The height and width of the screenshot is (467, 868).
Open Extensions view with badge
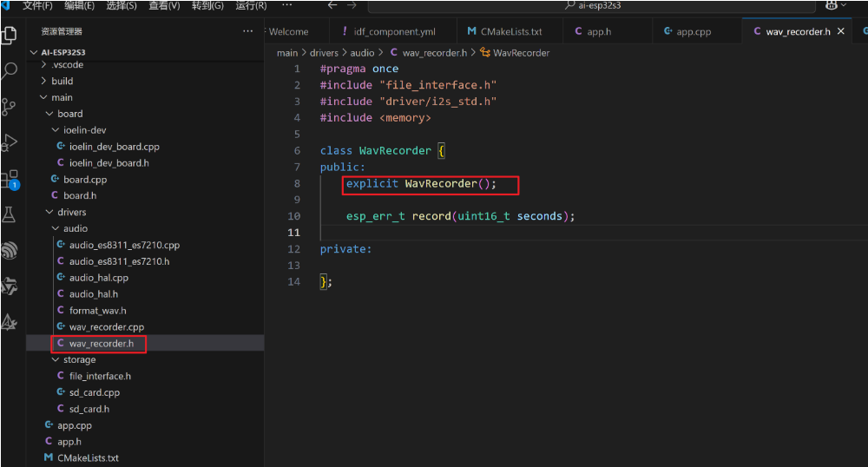pyautogui.click(x=10, y=179)
